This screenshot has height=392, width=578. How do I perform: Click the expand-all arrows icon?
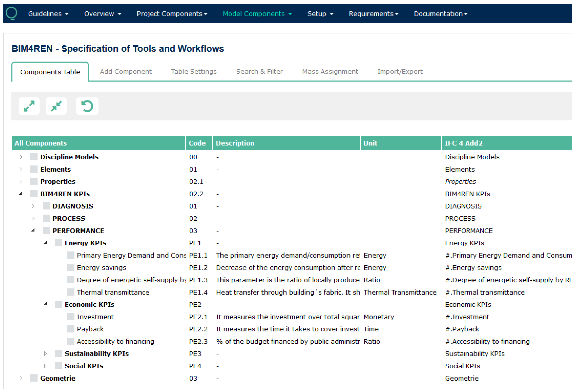(29, 106)
